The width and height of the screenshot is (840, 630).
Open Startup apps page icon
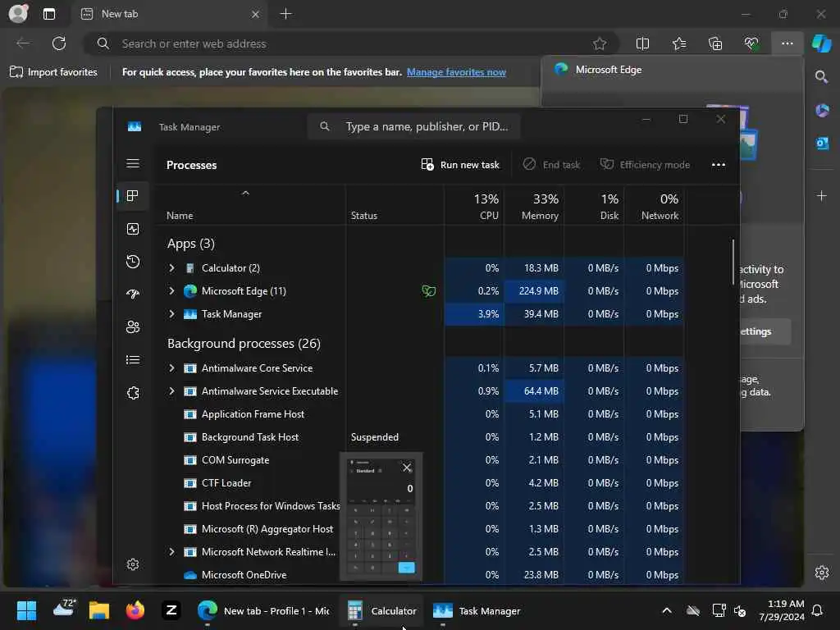pos(133,294)
